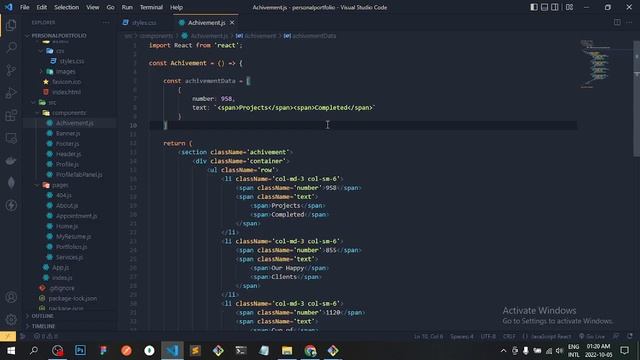Open the Terminal menu

pyautogui.click(x=151, y=7)
